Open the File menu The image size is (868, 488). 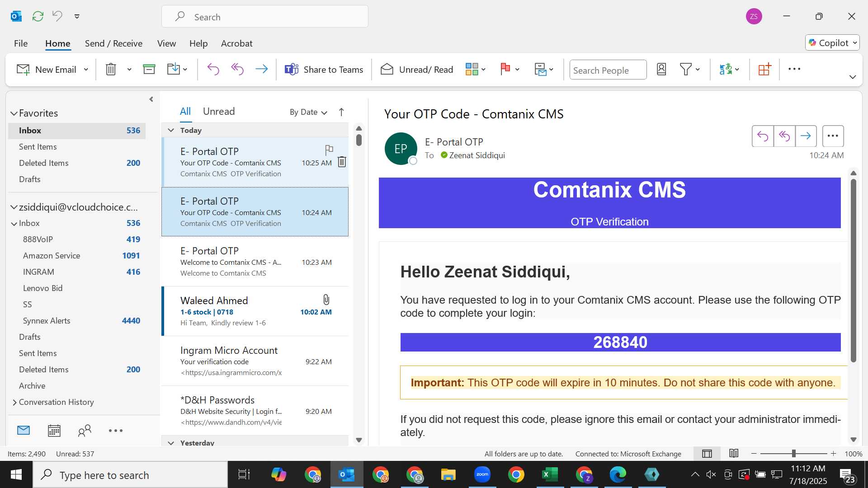click(x=21, y=43)
